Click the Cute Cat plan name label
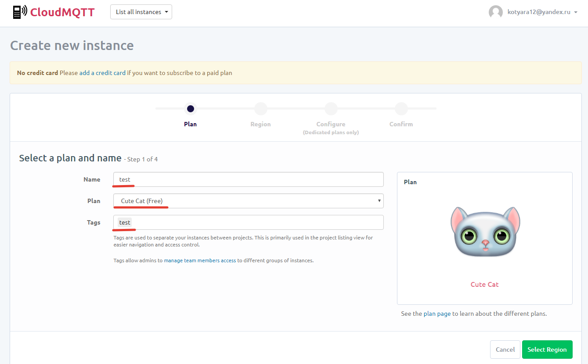 click(484, 284)
